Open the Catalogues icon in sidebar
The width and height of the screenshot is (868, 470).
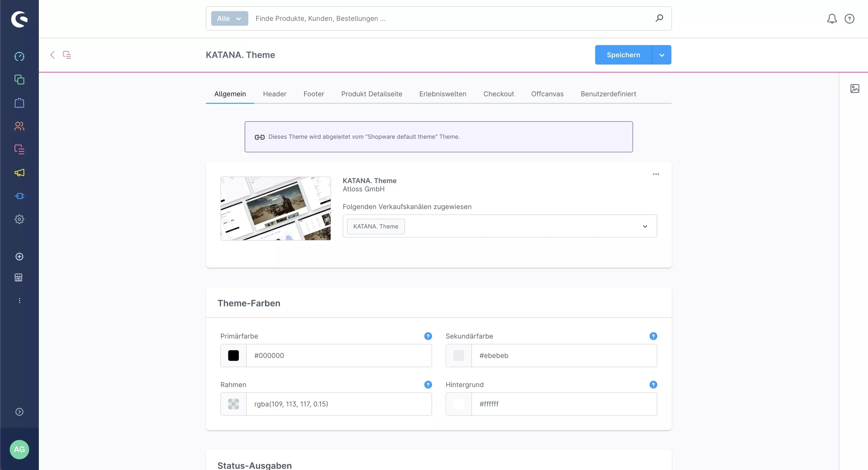coord(19,80)
